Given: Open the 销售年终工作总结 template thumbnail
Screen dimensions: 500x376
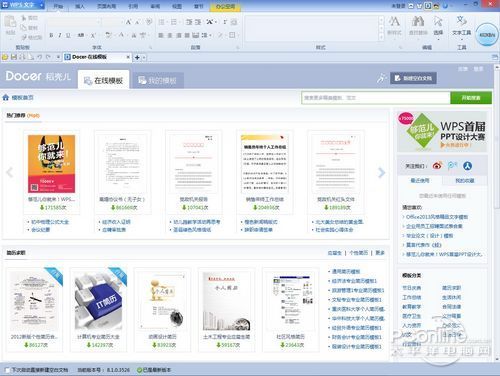Looking at the screenshot, I should [264, 164].
